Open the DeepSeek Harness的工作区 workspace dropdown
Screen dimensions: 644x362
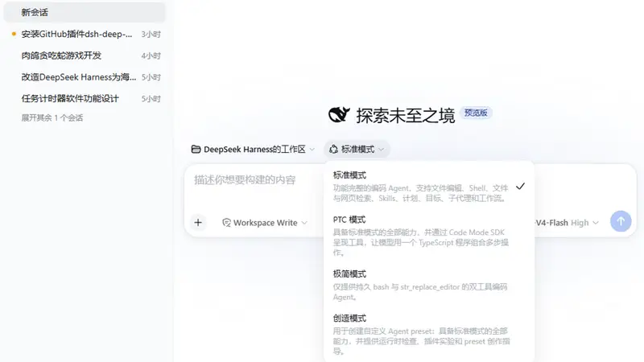coord(253,150)
